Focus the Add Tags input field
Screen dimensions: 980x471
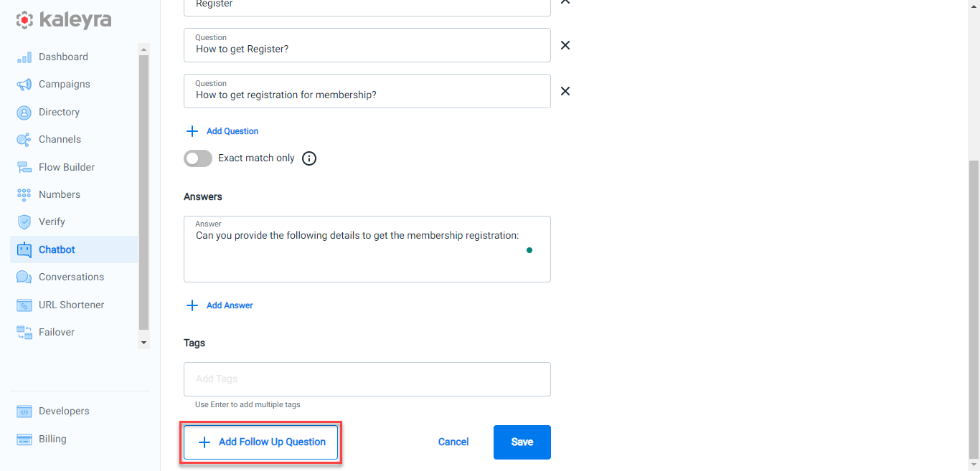coord(367,379)
